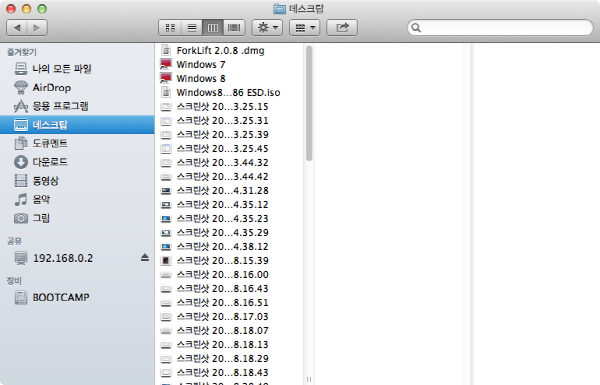Click the file column vertical scrollbar
Viewport: 600px width, 385px height.
pos(309,103)
